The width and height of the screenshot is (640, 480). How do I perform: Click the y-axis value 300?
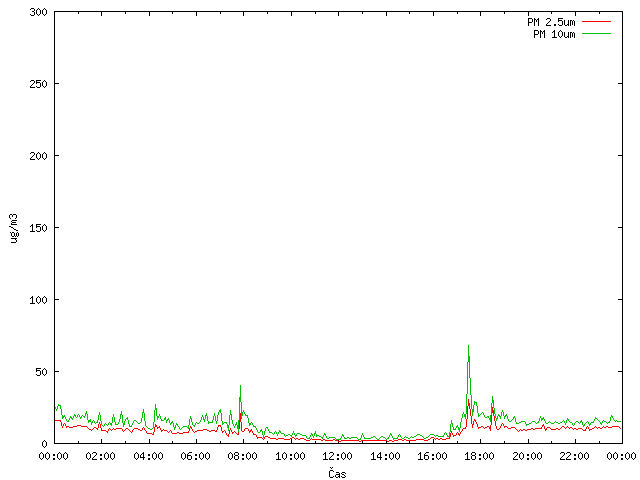pyautogui.click(x=38, y=12)
